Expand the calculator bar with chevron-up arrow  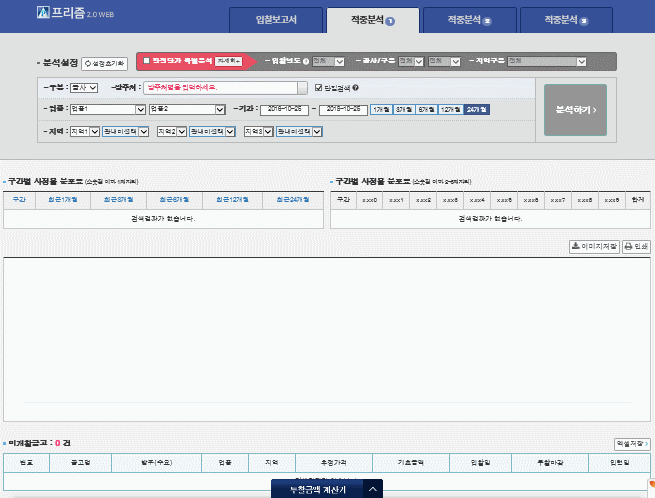tap(373, 489)
